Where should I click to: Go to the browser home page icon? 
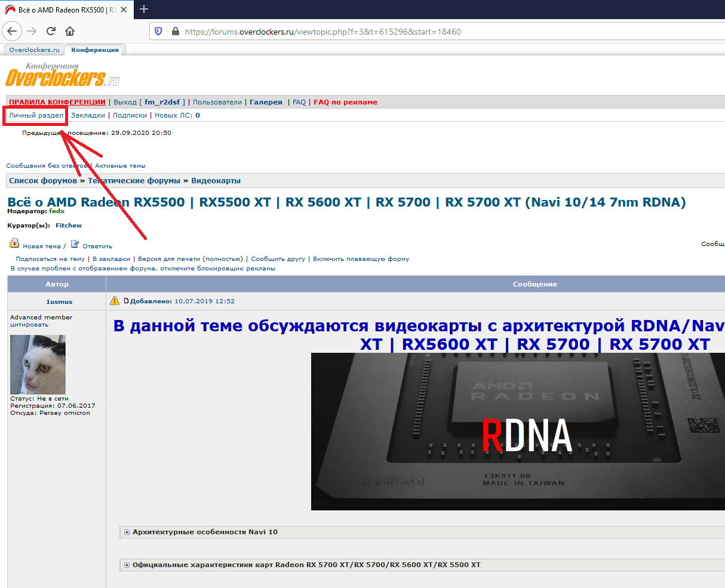point(70,31)
